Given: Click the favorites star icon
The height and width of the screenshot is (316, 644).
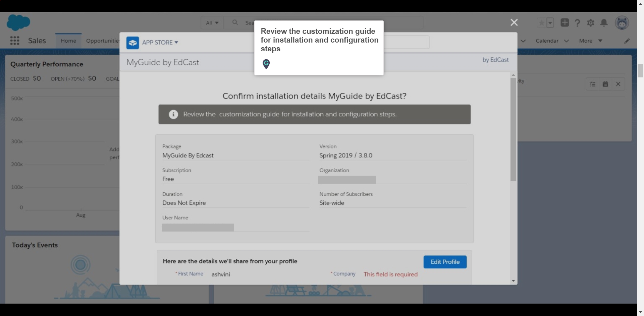Looking at the screenshot, I should [x=541, y=23].
